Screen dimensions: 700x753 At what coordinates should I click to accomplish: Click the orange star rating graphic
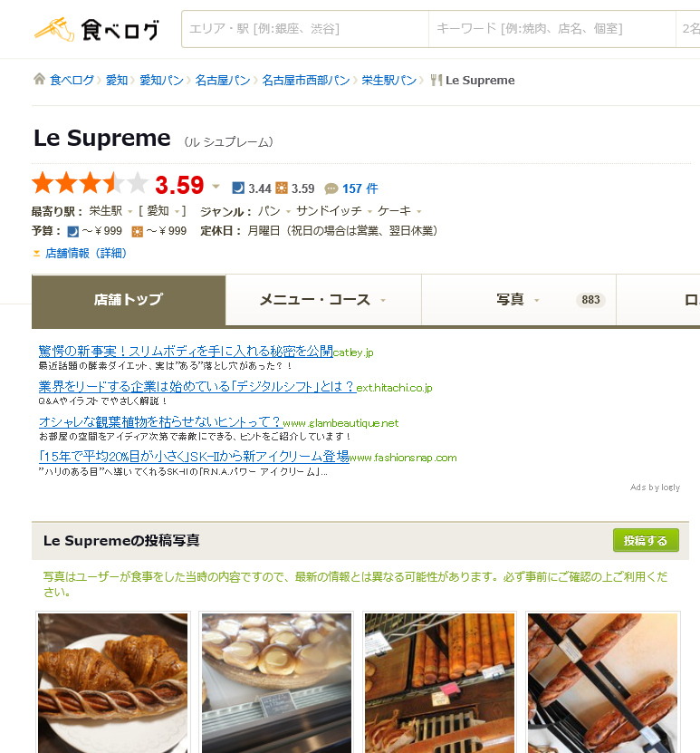(x=91, y=183)
